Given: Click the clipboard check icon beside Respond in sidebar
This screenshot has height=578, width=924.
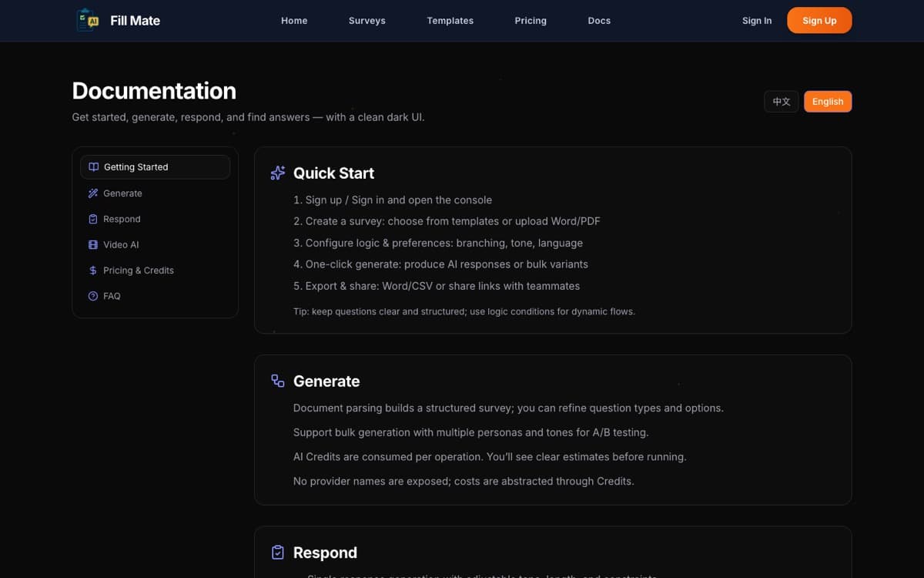Looking at the screenshot, I should 93,219.
